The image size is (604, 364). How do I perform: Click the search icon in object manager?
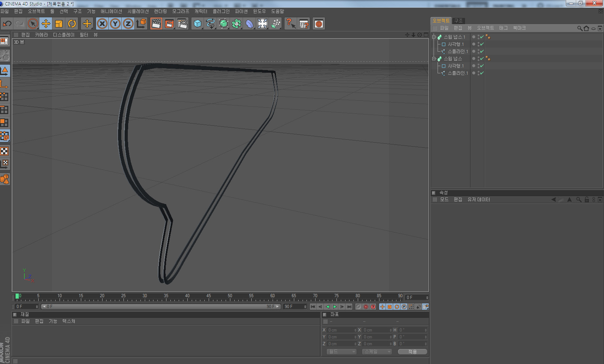pyautogui.click(x=580, y=28)
